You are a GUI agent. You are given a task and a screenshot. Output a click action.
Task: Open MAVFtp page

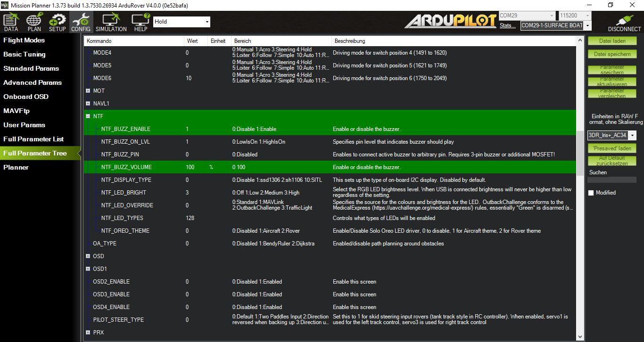pyautogui.click(x=17, y=111)
